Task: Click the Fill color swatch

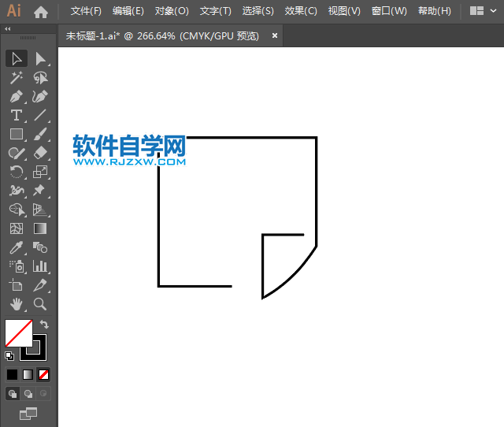Action: click(17, 332)
